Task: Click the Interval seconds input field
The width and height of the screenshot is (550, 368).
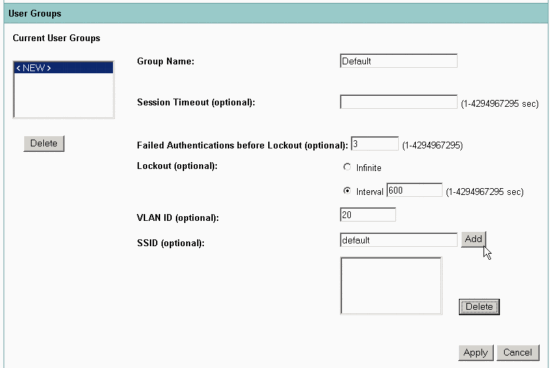Action: (414, 190)
